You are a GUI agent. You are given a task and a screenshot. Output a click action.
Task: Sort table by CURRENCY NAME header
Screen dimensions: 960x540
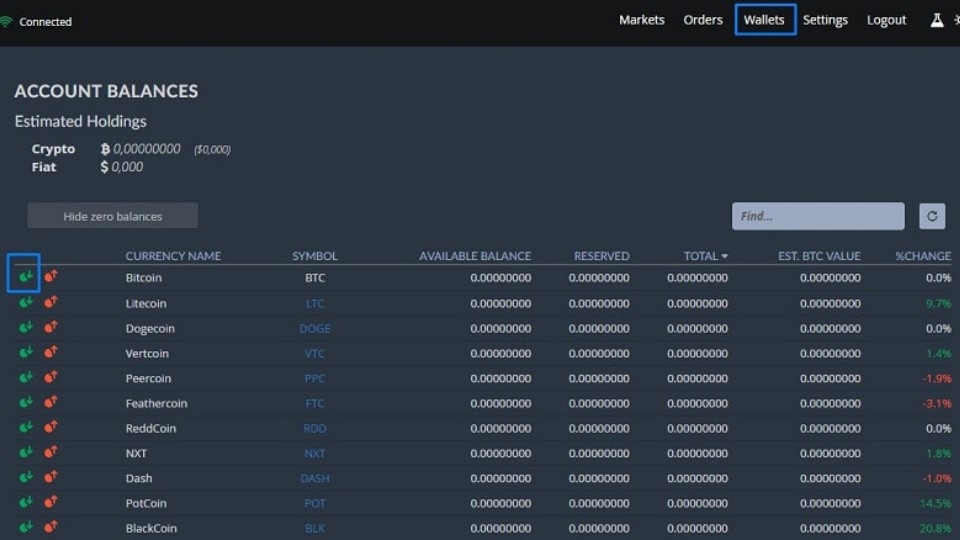pyautogui.click(x=173, y=256)
